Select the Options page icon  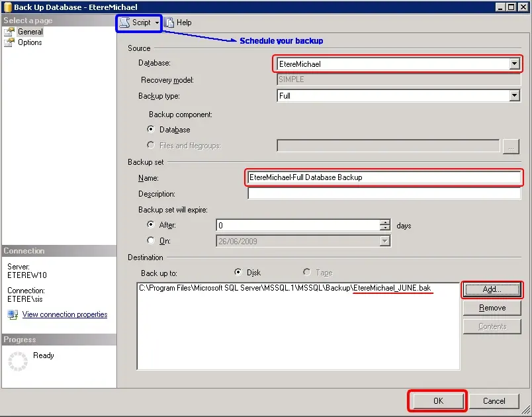[9, 42]
